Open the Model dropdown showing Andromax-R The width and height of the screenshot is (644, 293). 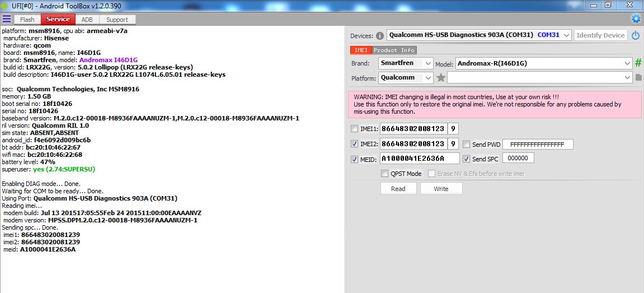pyautogui.click(x=544, y=63)
